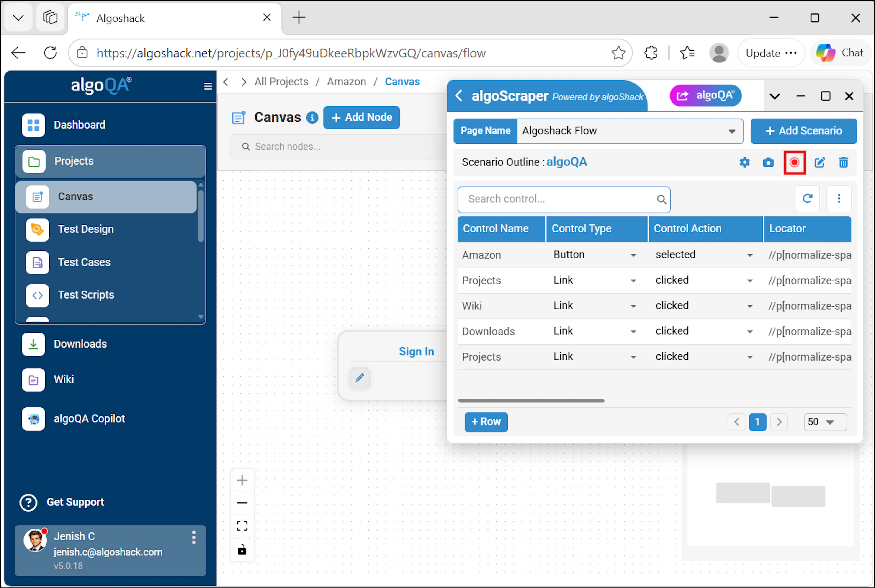
Task: Open the three-dot options beside refresh
Action: pyautogui.click(x=839, y=198)
